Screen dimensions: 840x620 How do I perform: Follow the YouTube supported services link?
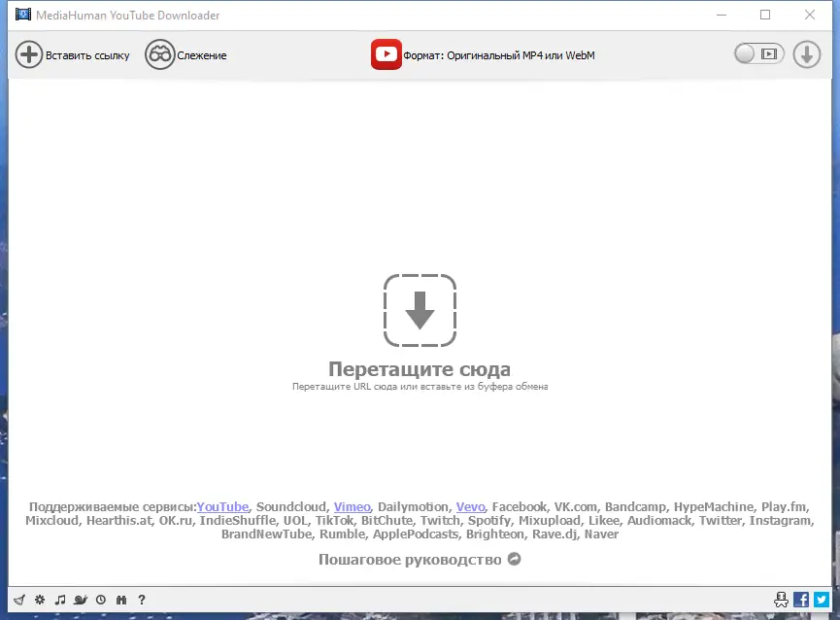pyautogui.click(x=222, y=506)
